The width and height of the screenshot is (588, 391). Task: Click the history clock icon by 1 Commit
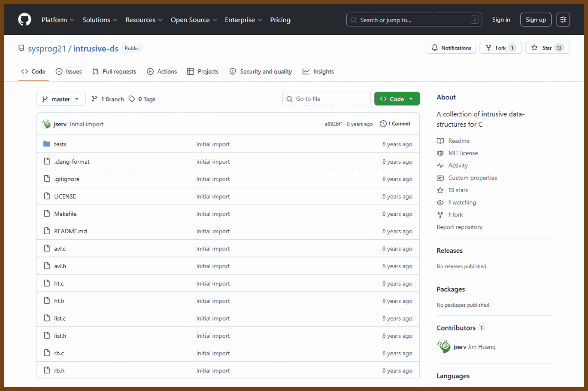point(383,124)
